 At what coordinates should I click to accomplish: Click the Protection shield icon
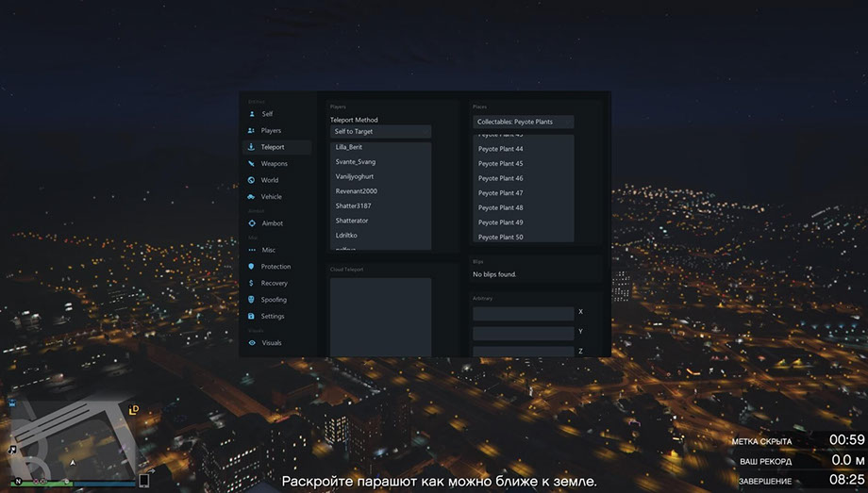click(251, 267)
